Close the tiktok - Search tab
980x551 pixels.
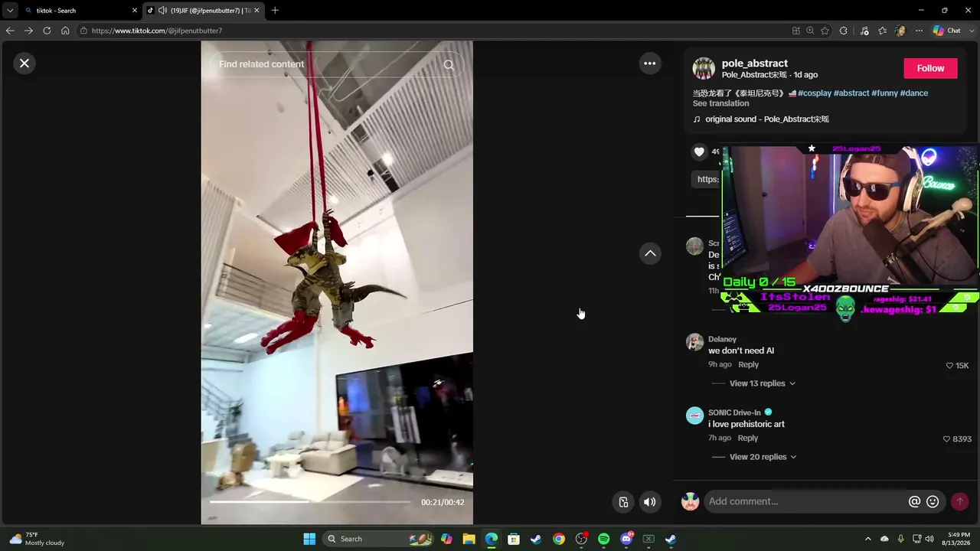point(135,11)
